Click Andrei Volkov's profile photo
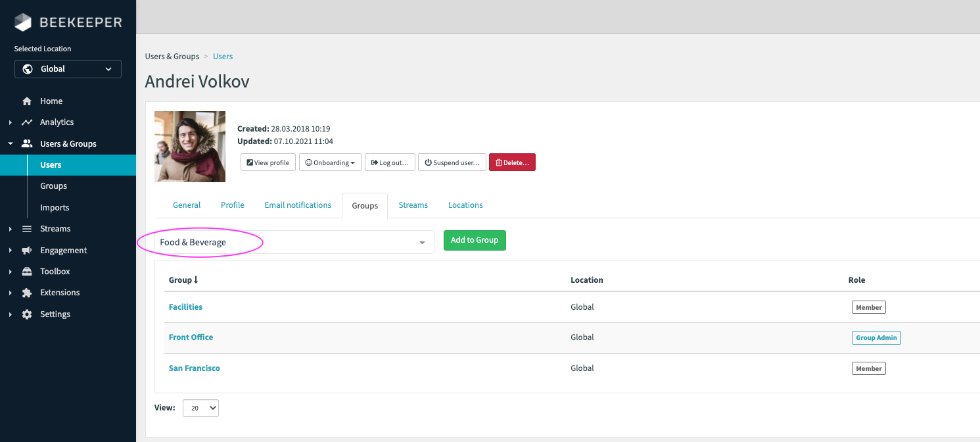980x442 pixels. tap(189, 146)
